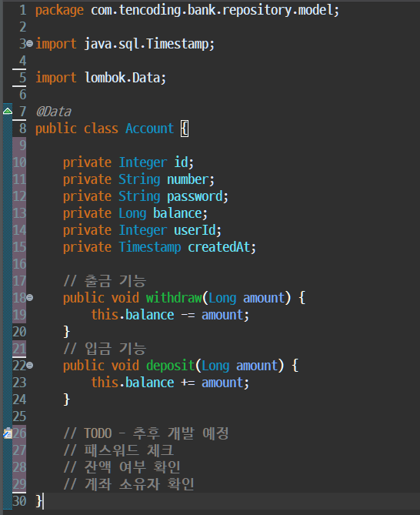Click the 'deposit' method name
This screenshot has width=420, height=515.
pyautogui.click(x=170, y=366)
